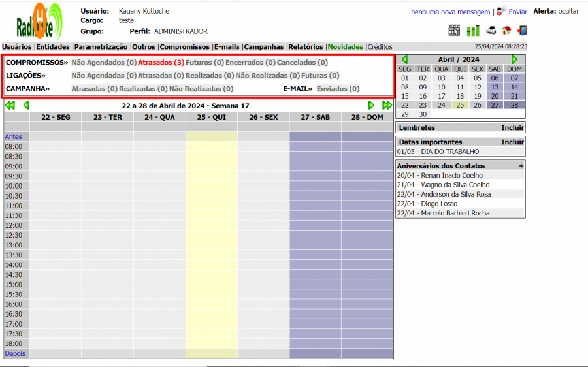The width and height of the screenshot is (588, 367).
Task: Click Incluir next to Lembretes
Action: pos(512,128)
